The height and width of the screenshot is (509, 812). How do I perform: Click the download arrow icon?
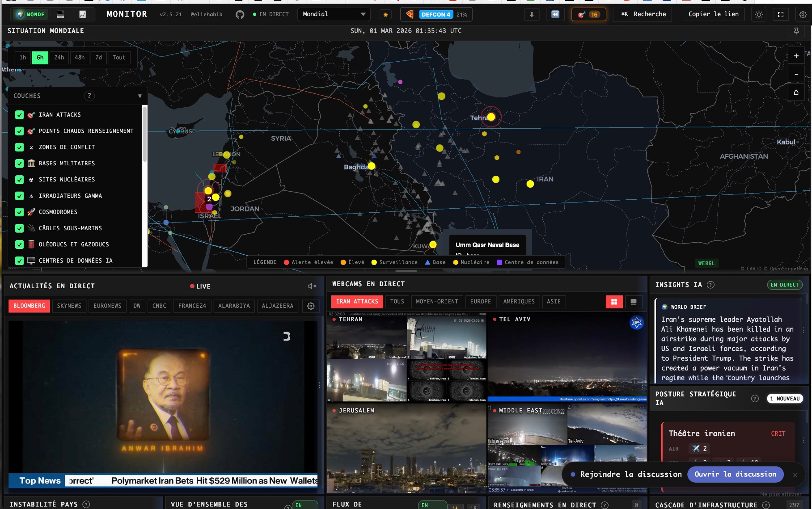(x=531, y=15)
